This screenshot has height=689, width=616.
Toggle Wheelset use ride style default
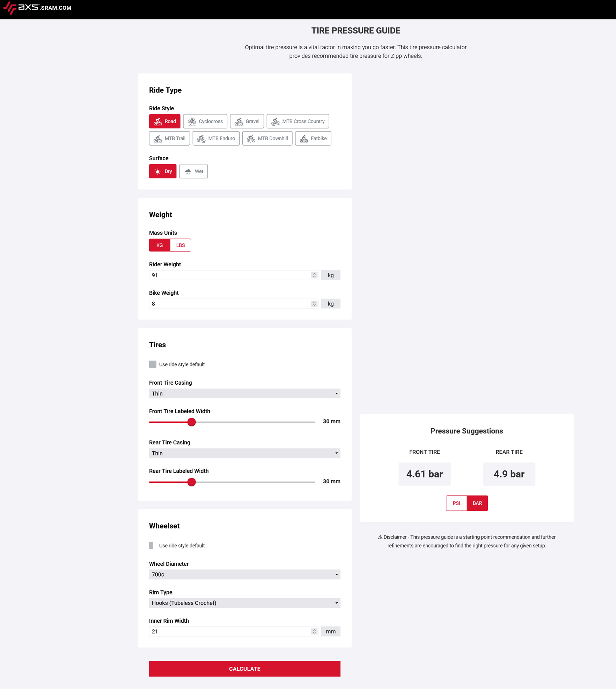coord(151,546)
